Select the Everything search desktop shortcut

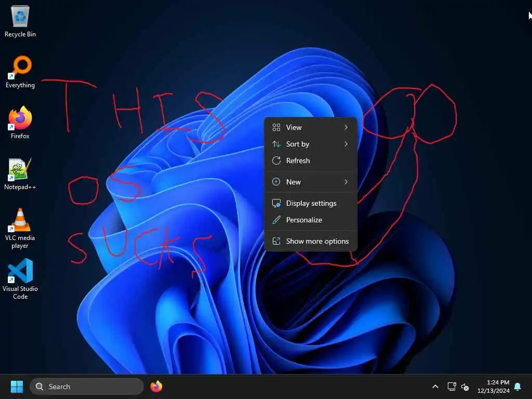pos(20,72)
